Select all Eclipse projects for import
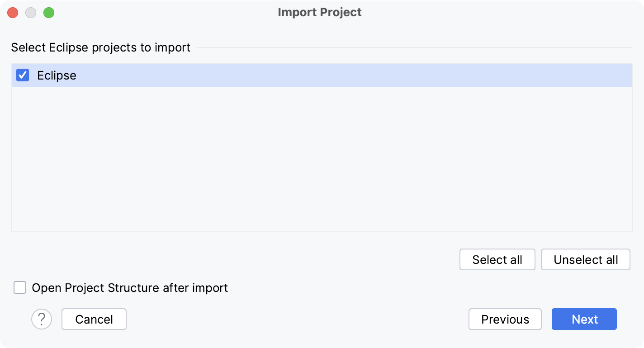The height and width of the screenshot is (348, 644). click(497, 259)
